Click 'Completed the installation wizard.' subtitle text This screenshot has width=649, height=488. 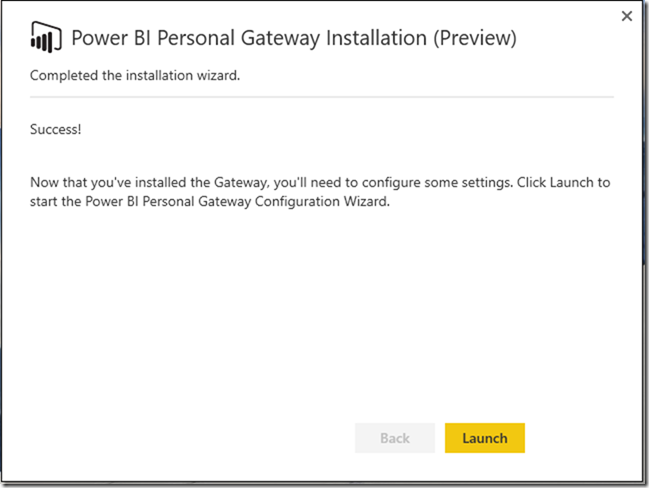tap(135, 75)
